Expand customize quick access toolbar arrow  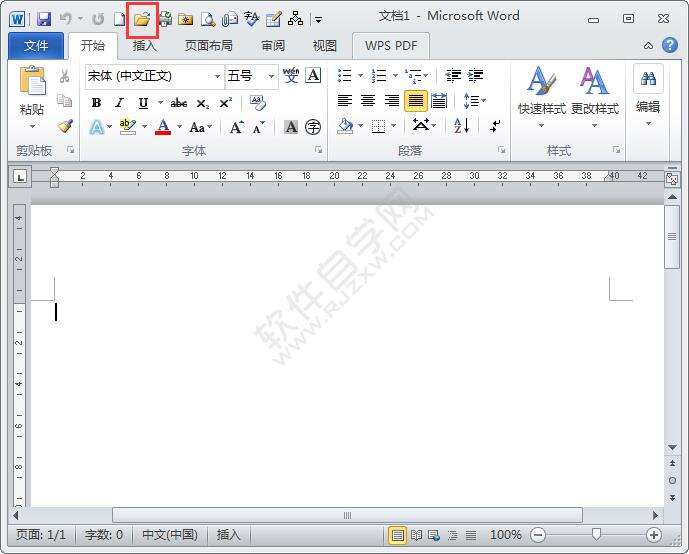[x=318, y=20]
